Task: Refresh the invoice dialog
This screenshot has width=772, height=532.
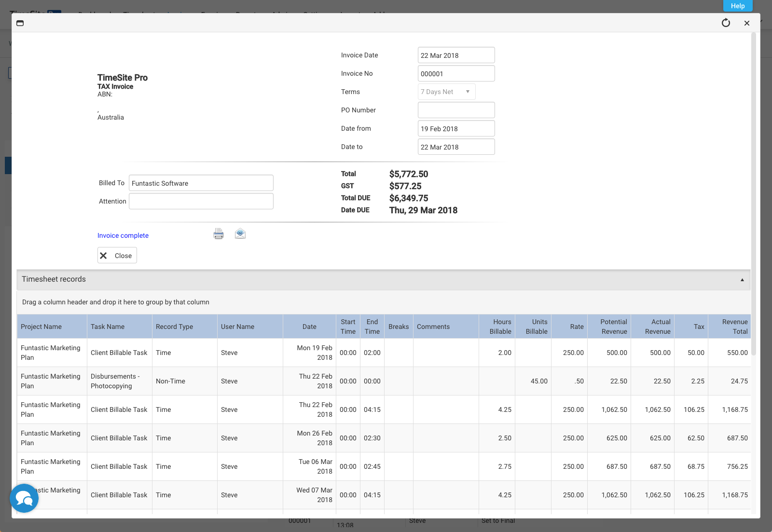Action: (x=726, y=23)
